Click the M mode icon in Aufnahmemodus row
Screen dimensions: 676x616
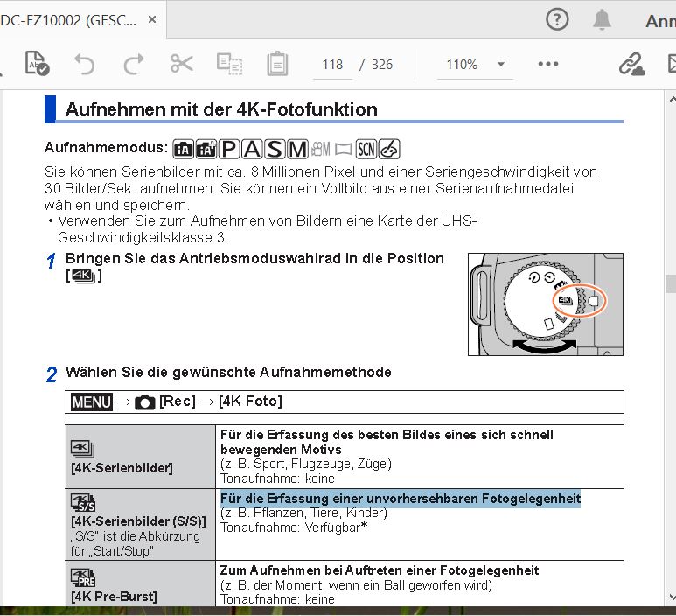[x=297, y=150]
